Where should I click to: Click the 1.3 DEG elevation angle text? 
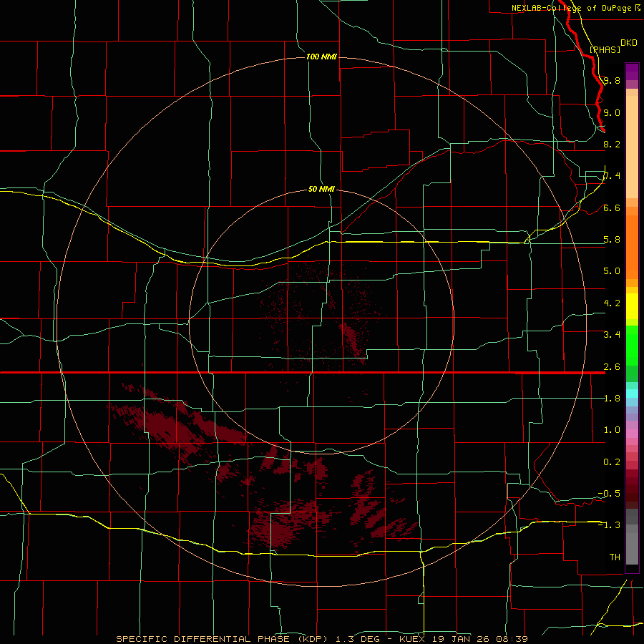[x=358, y=639]
